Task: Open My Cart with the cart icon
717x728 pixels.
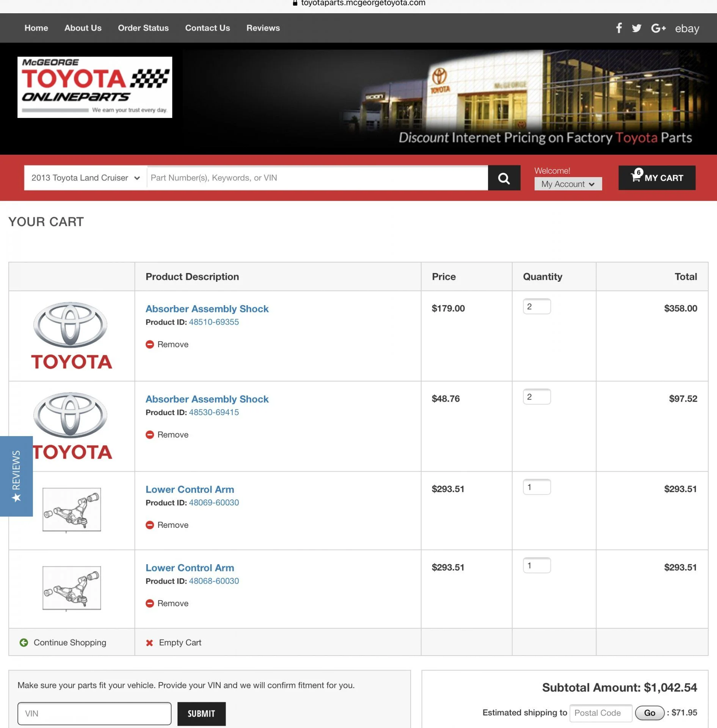Action: tap(657, 178)
